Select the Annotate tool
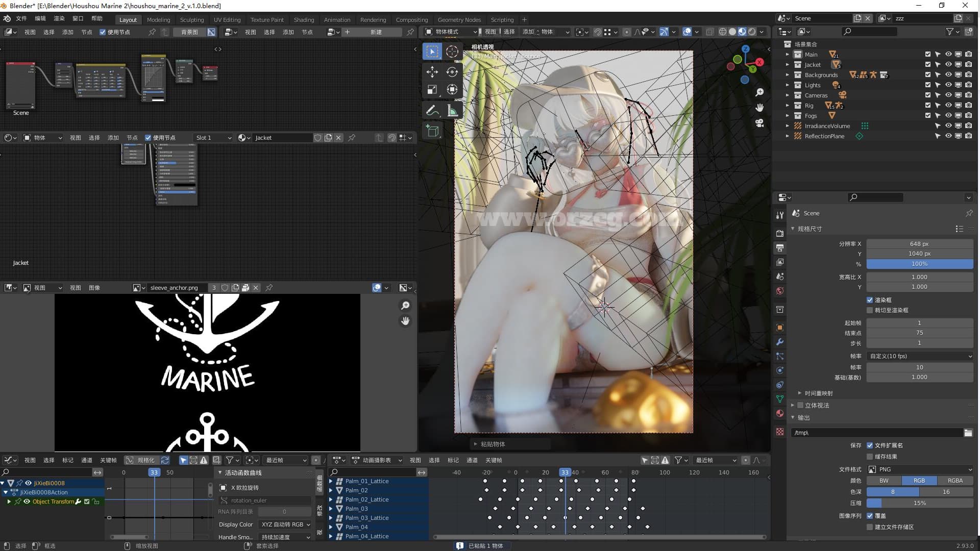The image size is (980, 551). [x=432, y=110]
